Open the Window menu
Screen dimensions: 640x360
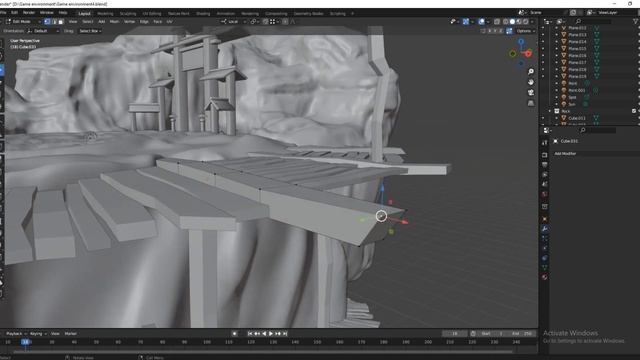[47, 13]
